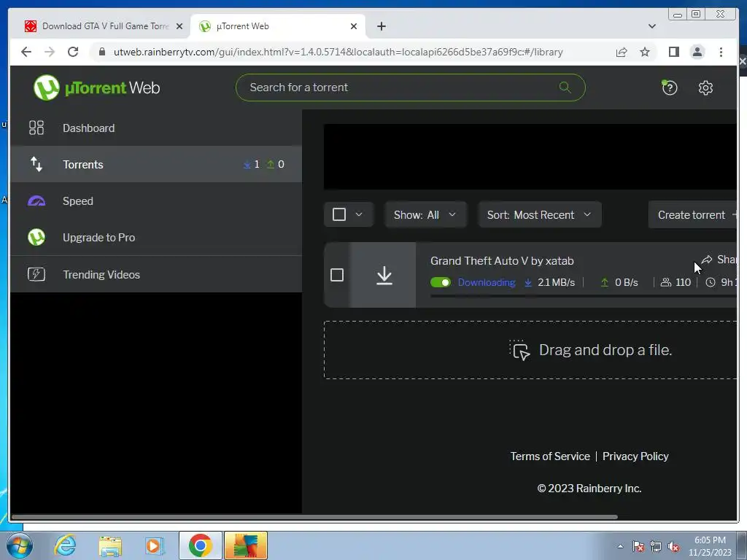
Task: Reload the page in Chrome
Action: click(73, 52)
